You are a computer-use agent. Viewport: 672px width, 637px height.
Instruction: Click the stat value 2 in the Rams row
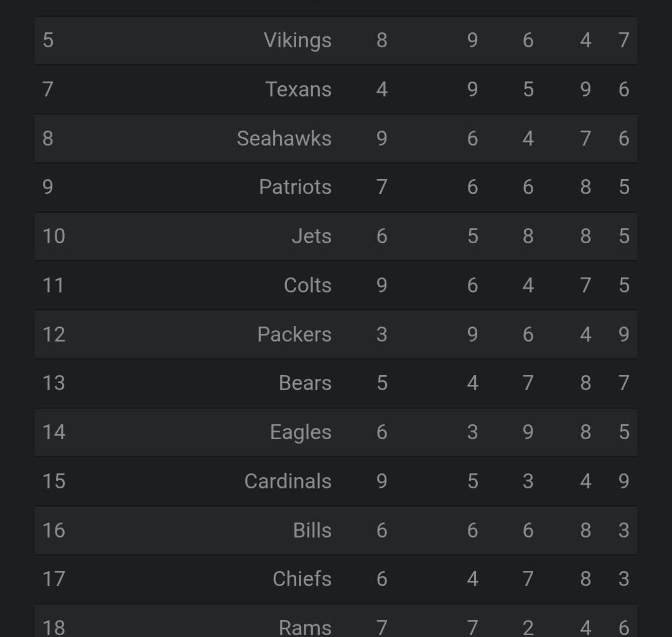528,627
